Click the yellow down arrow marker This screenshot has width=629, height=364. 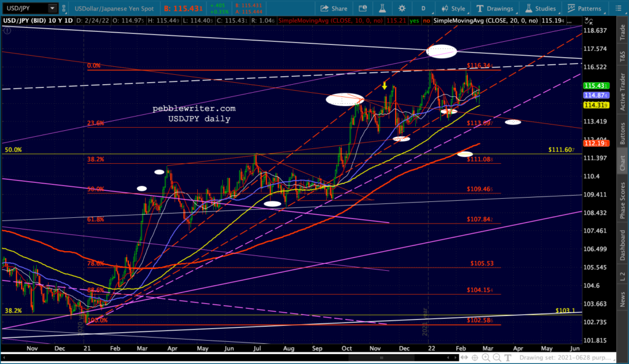tap(385, 85)
